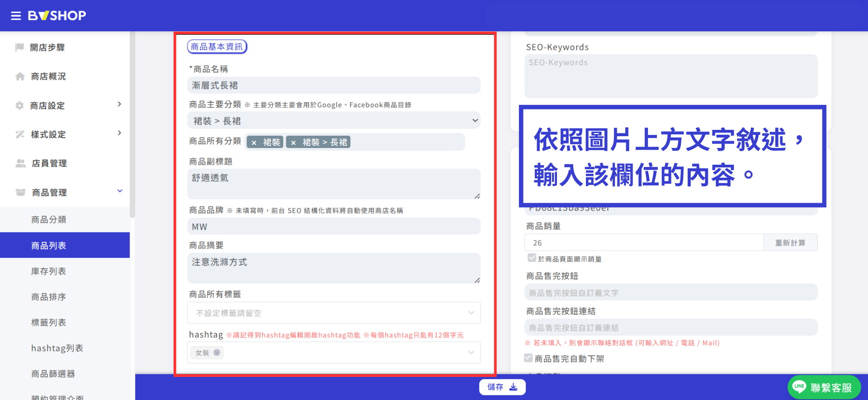The height and width of the screenshot is (400, 868).
Task: Click 商品基本資訊 section badge
Action: tap(217, 47)
